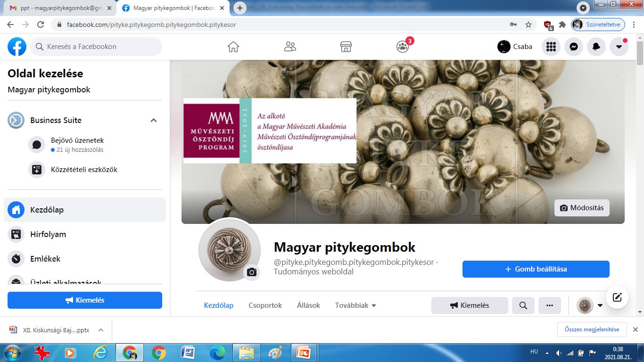Image resolution: width=644 pixels, height=362 pixels.
Task: Open the Extensions puzzle icon
Action: [x=562, y=25]
